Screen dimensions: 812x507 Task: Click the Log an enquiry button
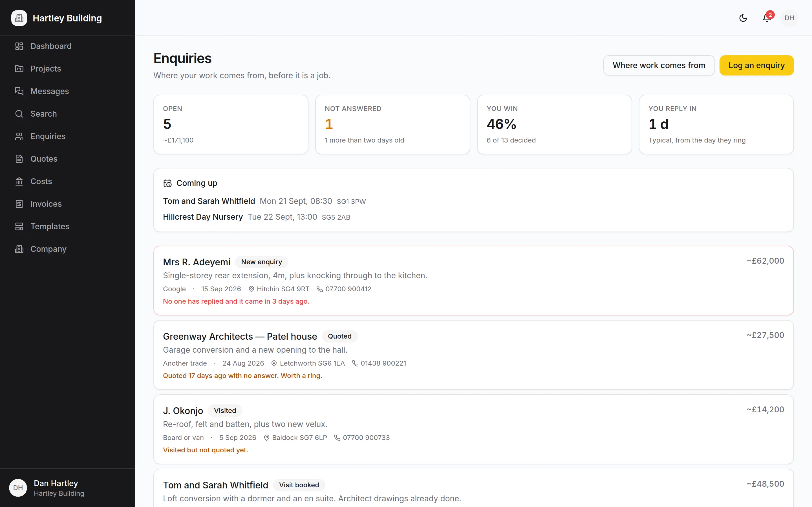pos(756,65)
